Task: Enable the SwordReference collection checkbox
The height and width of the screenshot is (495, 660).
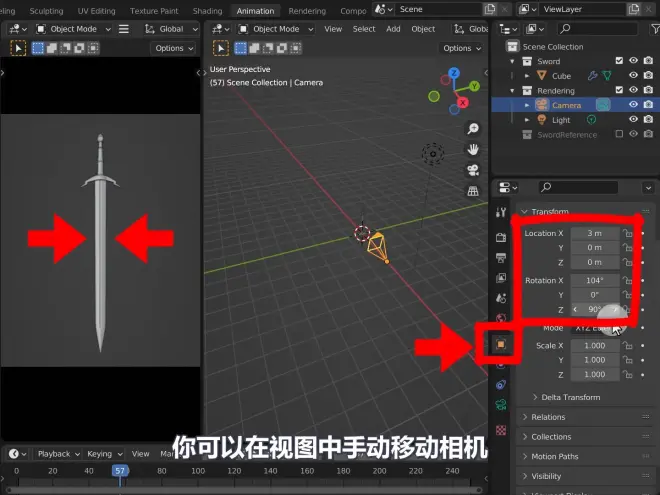Action: click(619, 134)
